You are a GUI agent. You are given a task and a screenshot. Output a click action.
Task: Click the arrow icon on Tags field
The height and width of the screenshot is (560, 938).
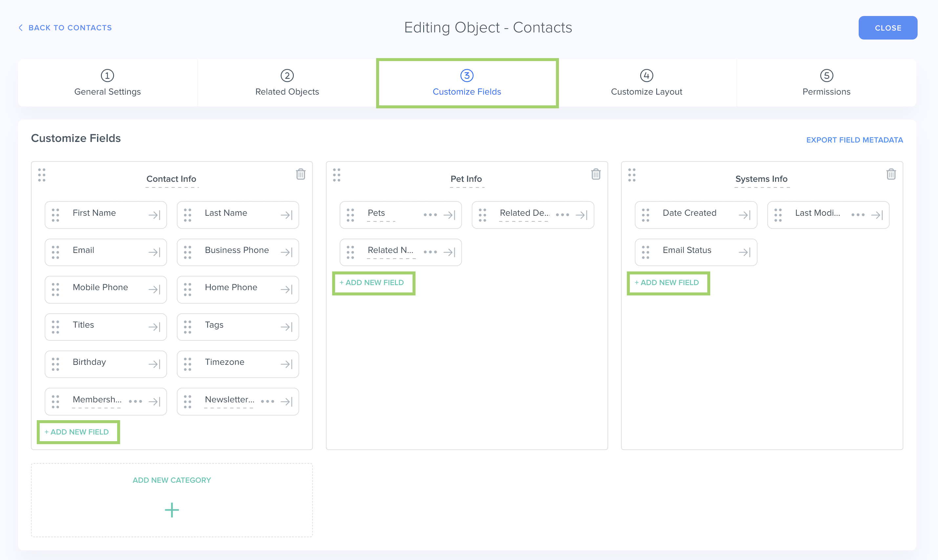tap(287, 327)
